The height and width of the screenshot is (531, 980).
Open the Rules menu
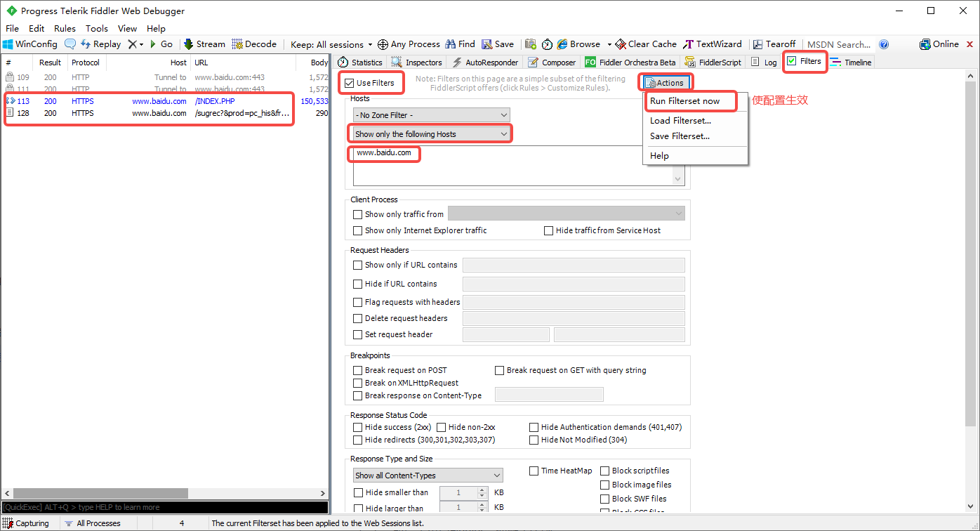coord(65,28)
